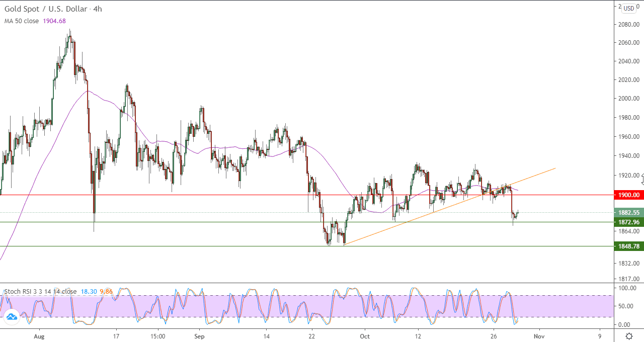Image resolution: width=644 pixels, height=342 pixels.
Task: Open the USD currency selector
Action: pos(629,9)
